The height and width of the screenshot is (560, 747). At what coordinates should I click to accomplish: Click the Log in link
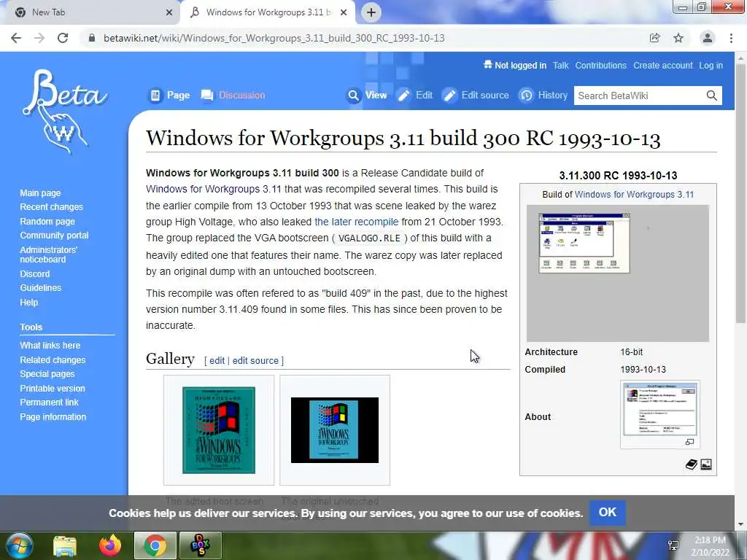pyautogui.click(x=711, y=66)
